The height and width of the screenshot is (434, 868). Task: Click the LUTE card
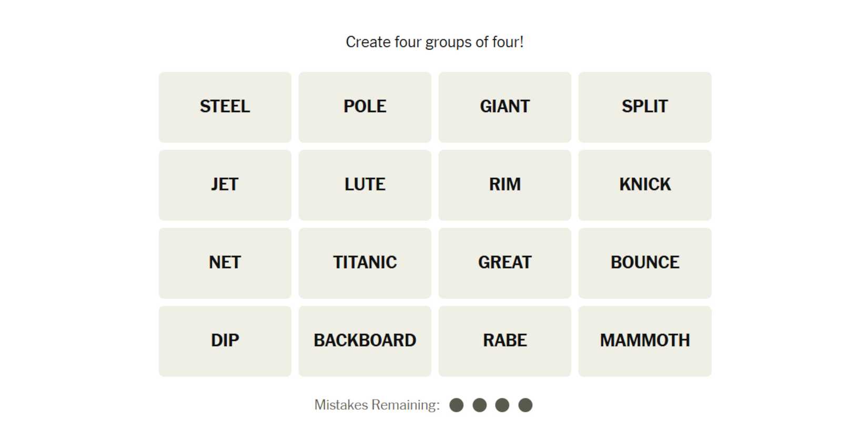365,185
